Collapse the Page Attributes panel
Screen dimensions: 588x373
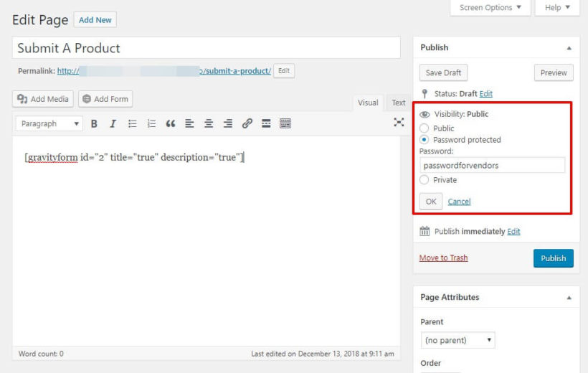pyautogui.click(x=569, y=298)
